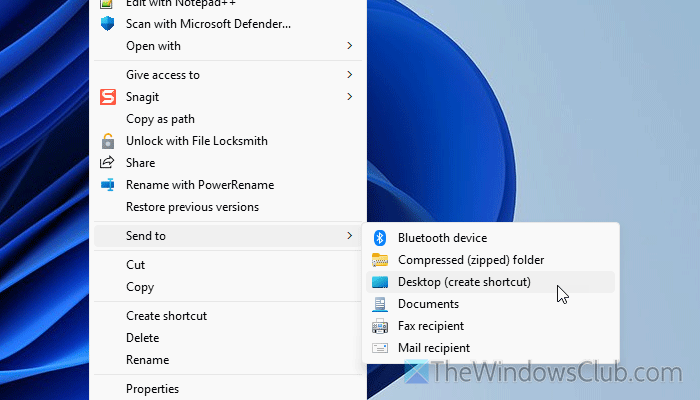Click the Documents icon in submenu
The image size is (700, 400).
point(380,304)
